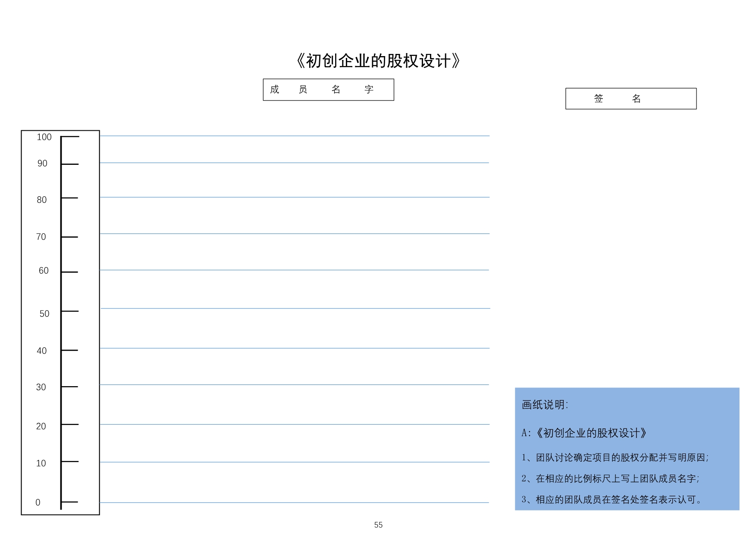Click the scale label 100

[44, 137]
